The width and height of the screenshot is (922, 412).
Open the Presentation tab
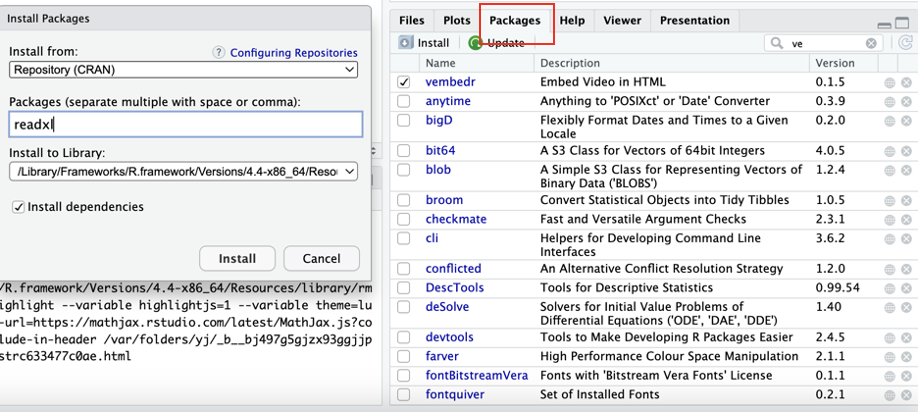tap(694, 20)
